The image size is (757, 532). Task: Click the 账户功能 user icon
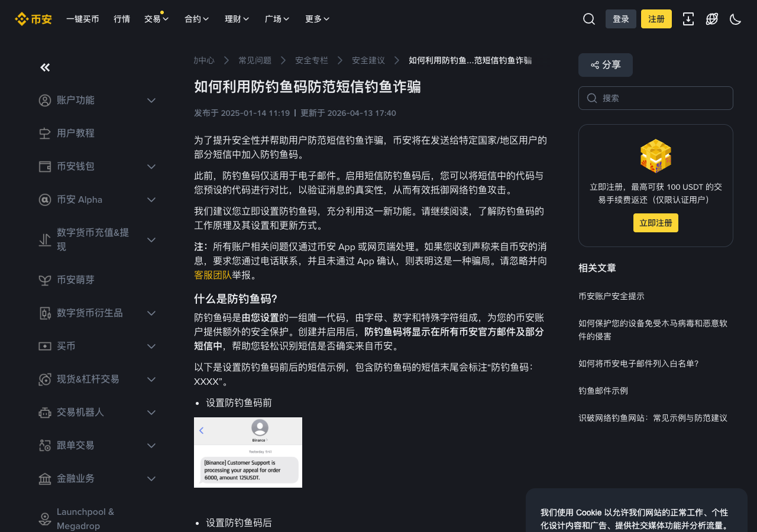click(45, 100)
